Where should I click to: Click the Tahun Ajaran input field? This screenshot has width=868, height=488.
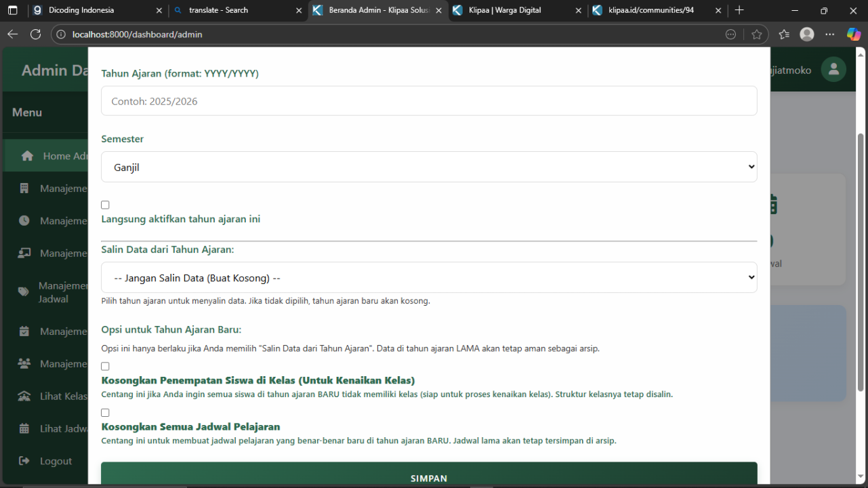tap(429, 101)
